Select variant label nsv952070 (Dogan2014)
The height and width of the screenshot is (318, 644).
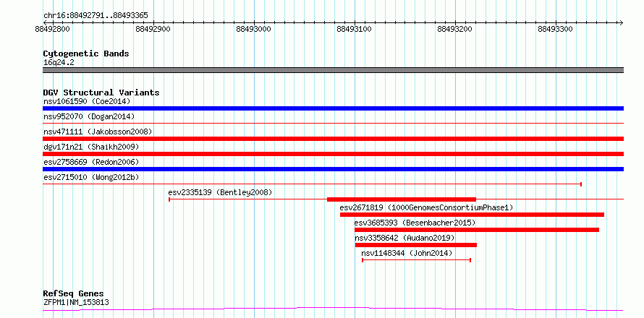(x=89, y=116)
